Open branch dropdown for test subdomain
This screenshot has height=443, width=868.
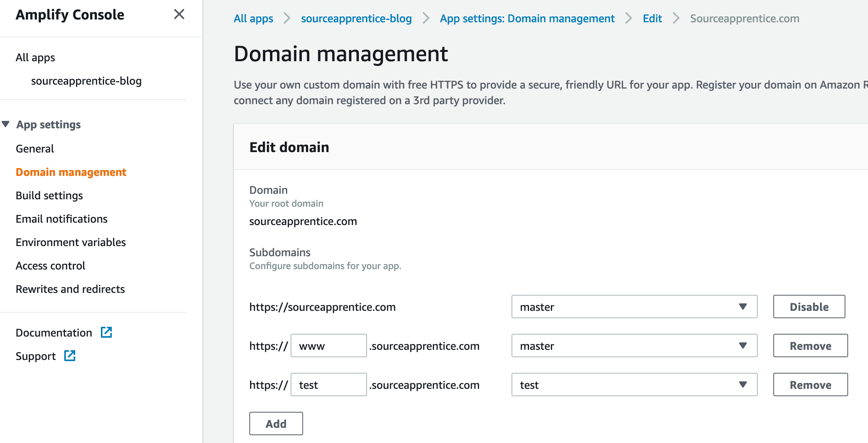[x=634, y=385]
